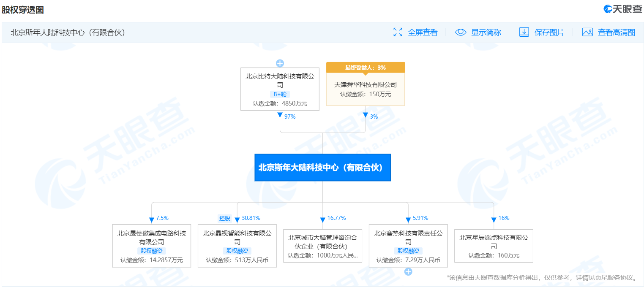Open 天津舜华科技有限公司 shareholder node

[366, 85]
